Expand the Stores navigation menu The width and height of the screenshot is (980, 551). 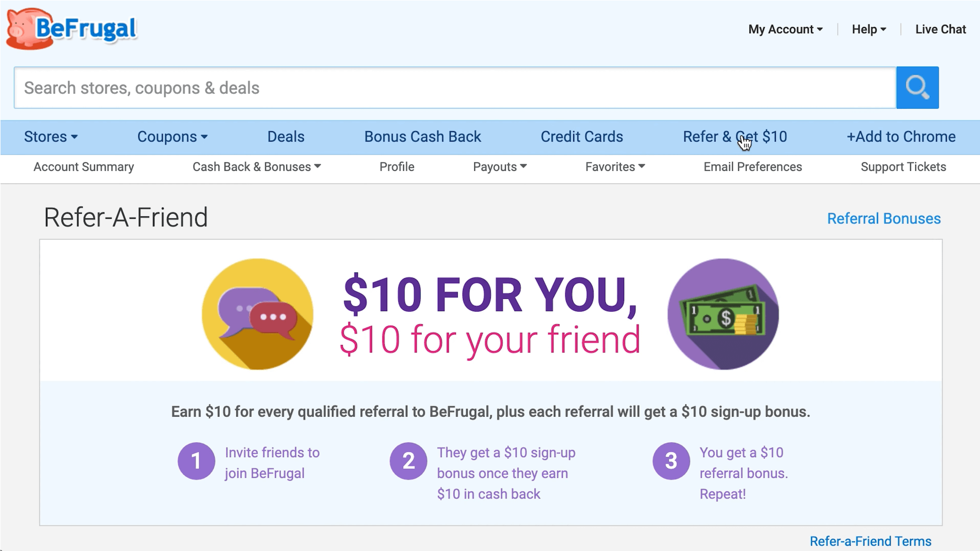[x=51, y=137]
